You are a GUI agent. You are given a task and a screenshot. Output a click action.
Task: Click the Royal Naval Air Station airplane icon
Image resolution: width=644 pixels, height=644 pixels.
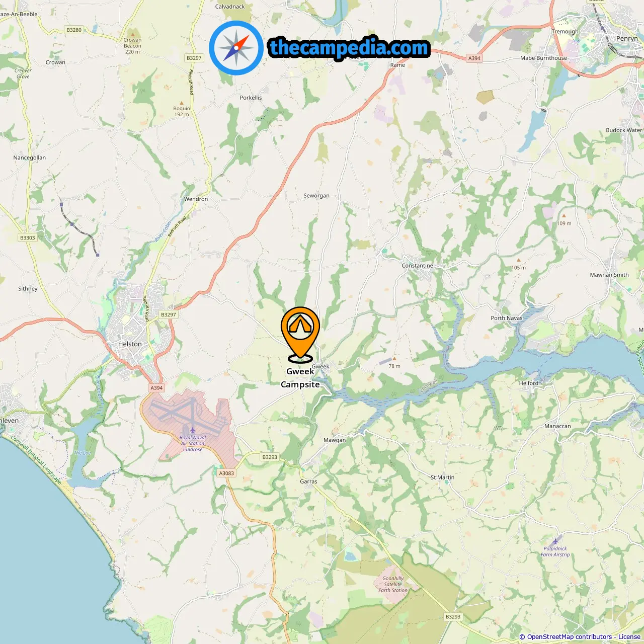coord(192,430)
